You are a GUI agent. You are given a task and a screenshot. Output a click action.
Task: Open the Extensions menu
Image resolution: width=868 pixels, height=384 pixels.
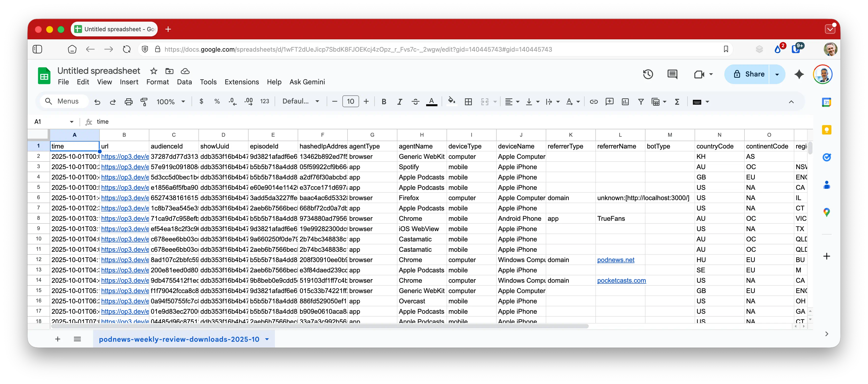coord(242,82)
